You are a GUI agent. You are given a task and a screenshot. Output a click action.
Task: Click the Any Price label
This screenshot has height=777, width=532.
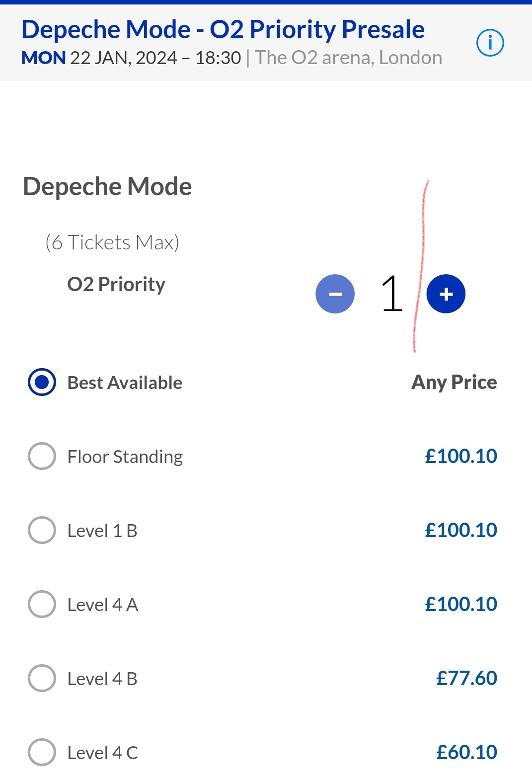click(x=454, y=382)
